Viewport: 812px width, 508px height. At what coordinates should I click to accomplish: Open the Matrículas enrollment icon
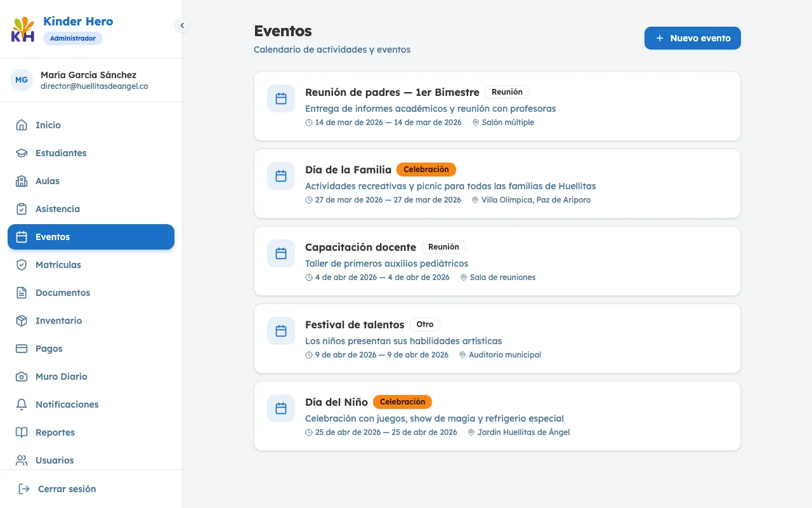[21, 265]
